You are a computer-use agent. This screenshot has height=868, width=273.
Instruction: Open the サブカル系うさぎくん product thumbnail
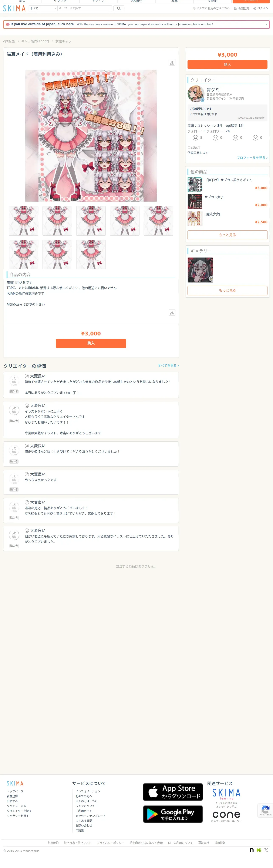click(x=195, y=184)
